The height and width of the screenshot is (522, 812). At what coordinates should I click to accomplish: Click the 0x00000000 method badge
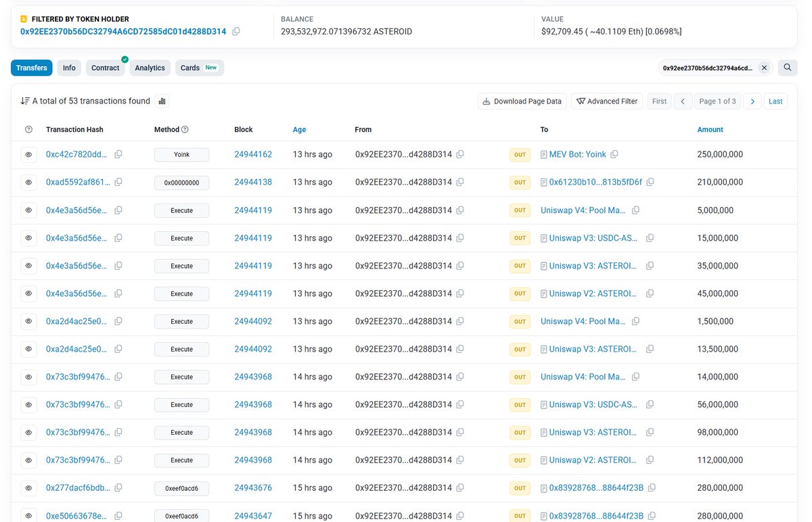181,183
